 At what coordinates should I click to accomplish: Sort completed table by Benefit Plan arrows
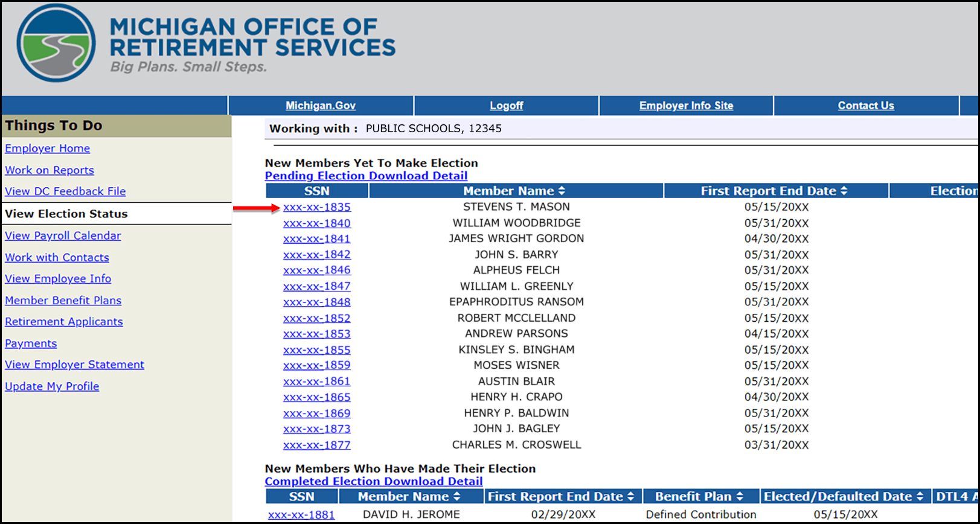point(740,496)
